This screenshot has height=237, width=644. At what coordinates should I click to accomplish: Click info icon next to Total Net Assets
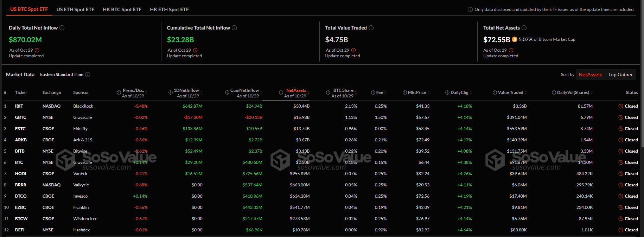pyautogui.click(x=524, y=28)
